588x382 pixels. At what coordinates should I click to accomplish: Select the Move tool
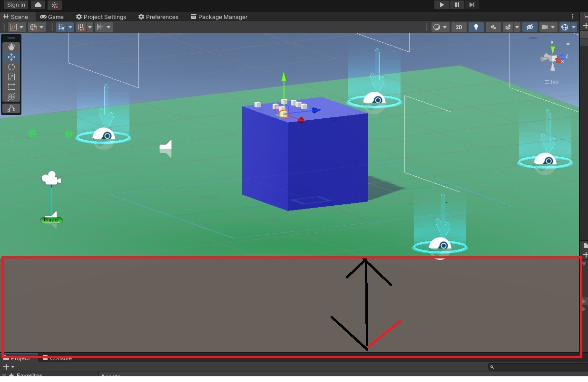[11, 57]
